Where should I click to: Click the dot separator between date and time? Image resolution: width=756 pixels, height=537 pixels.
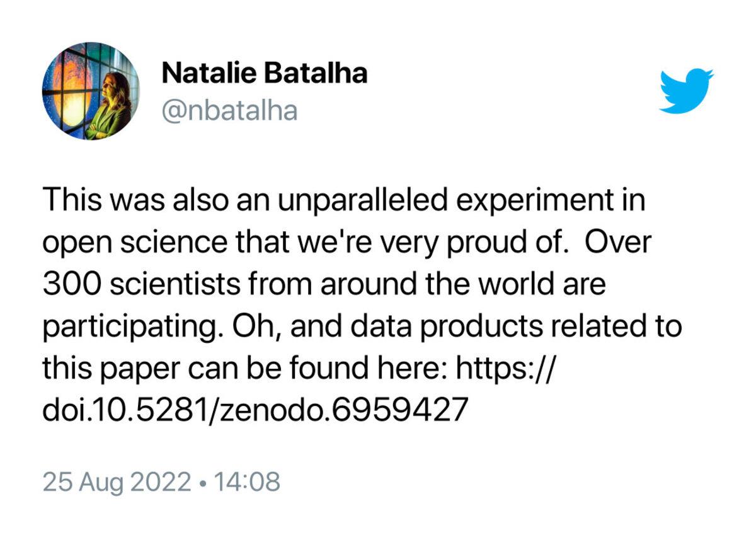[x=202, y=483]
